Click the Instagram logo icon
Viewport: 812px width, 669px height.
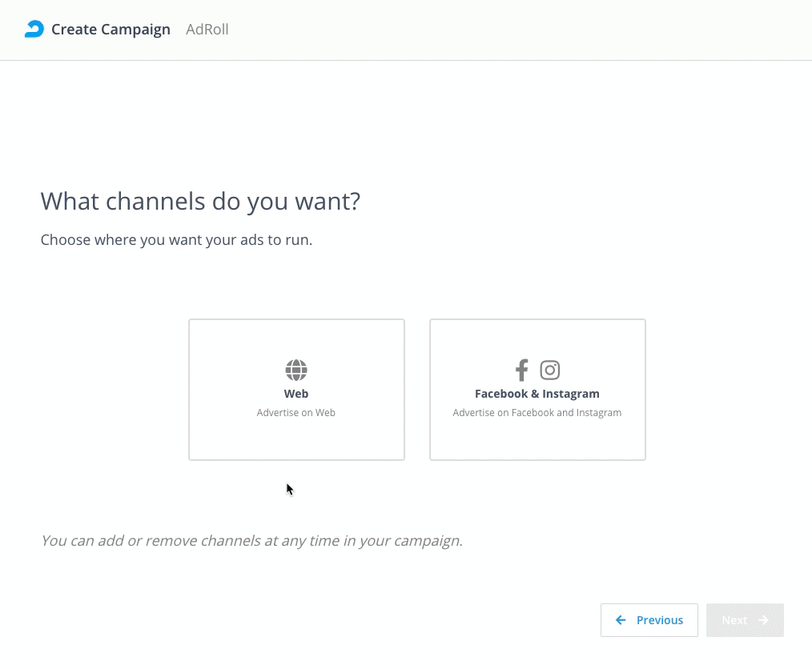[x=550, y=370]
